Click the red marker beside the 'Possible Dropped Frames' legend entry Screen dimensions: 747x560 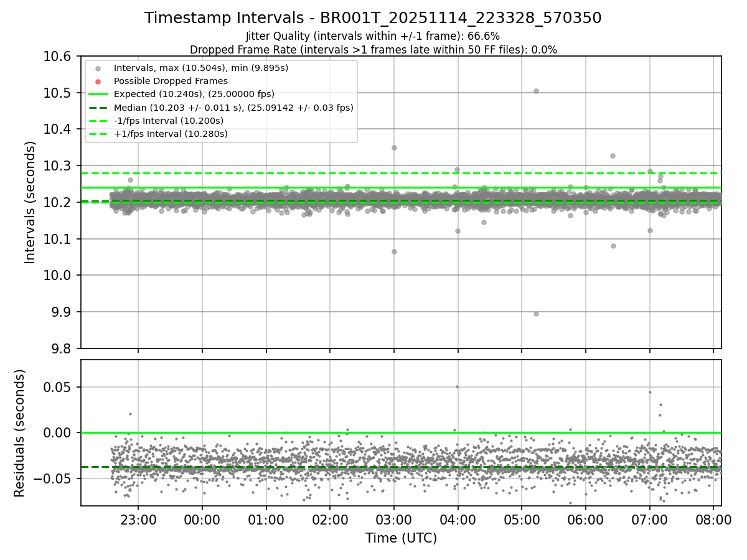point(98,81)
